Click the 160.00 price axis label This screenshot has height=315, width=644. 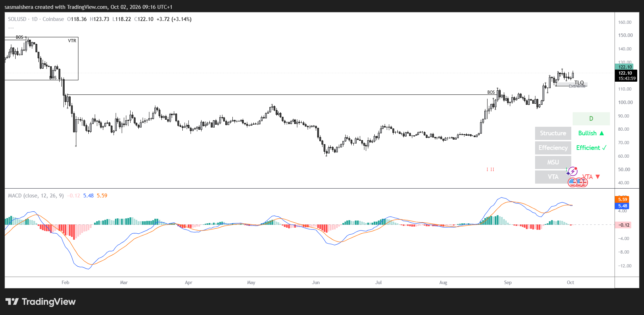pos(625,22)
